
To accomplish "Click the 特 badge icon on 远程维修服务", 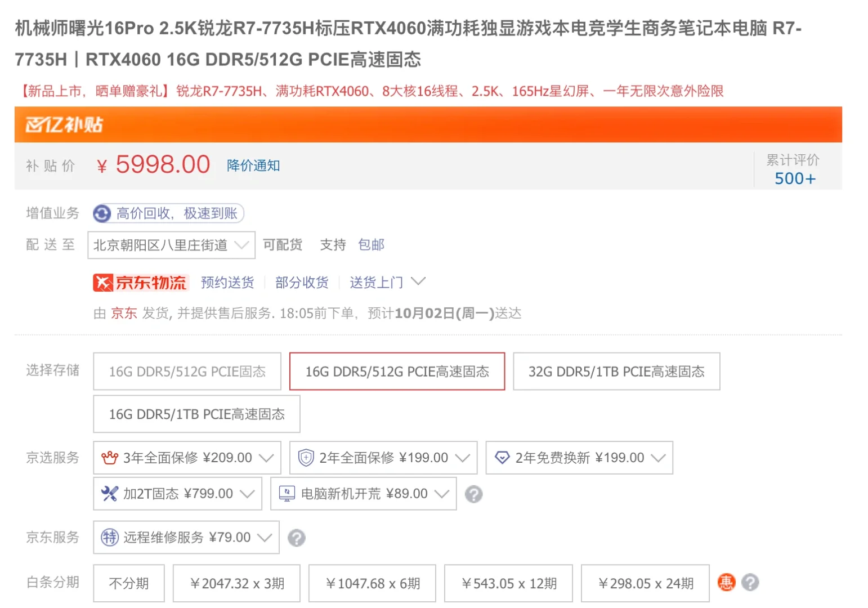I will 109,538.
